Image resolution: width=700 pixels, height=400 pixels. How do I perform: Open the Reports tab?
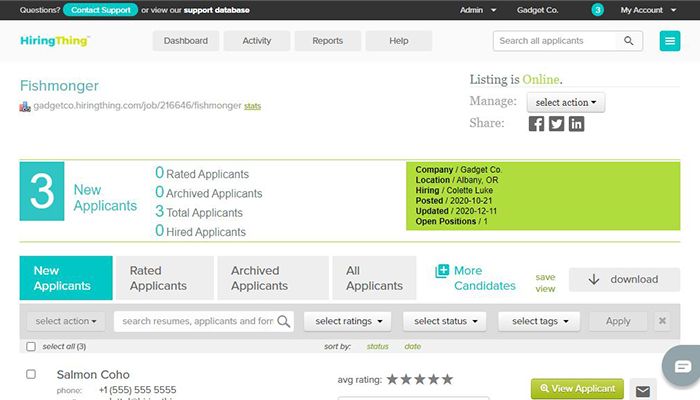click(x=328, y=41)
